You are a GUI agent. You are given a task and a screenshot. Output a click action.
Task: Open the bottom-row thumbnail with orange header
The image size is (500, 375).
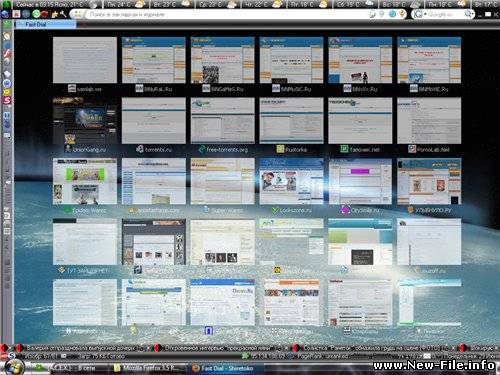pyautogui.click(x=291, y=302)
